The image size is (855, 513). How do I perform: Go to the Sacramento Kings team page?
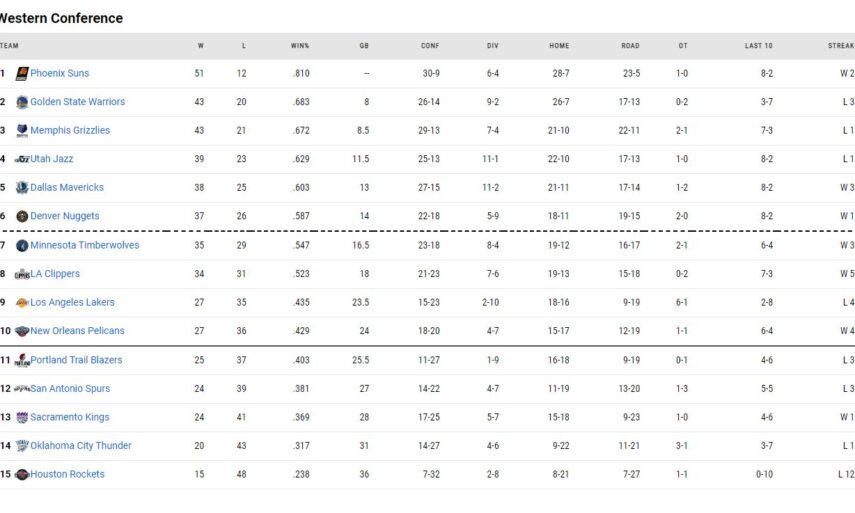(69, 417)
